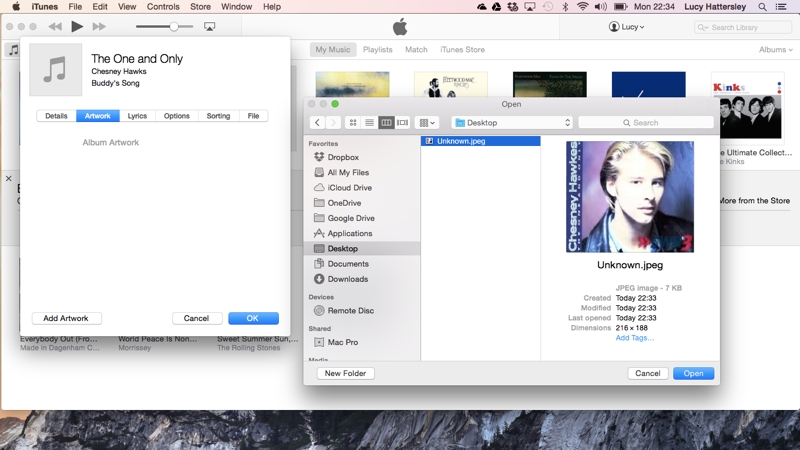Switch Open dialog to column view
Screen dimensions: 800x450
coord(386,122)
